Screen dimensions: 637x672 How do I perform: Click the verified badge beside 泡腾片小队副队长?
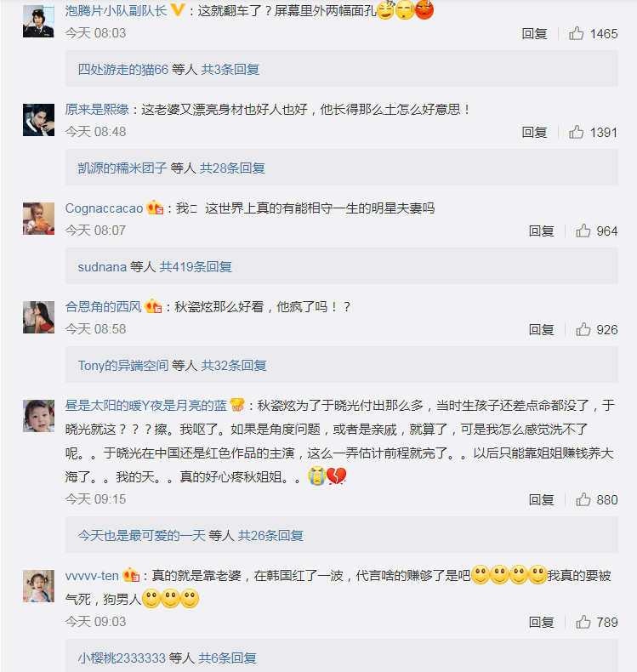pos(178,11)
